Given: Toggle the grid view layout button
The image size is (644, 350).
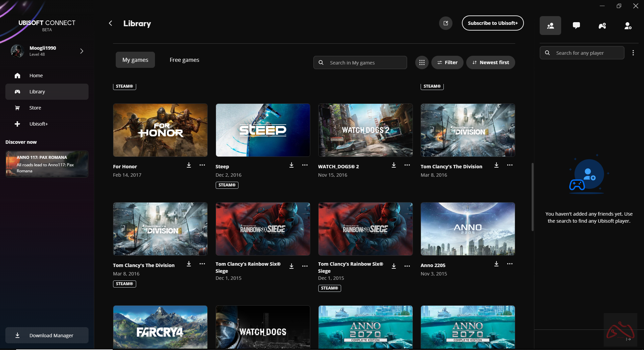Looking at the screenshot, I should [422, 62].
